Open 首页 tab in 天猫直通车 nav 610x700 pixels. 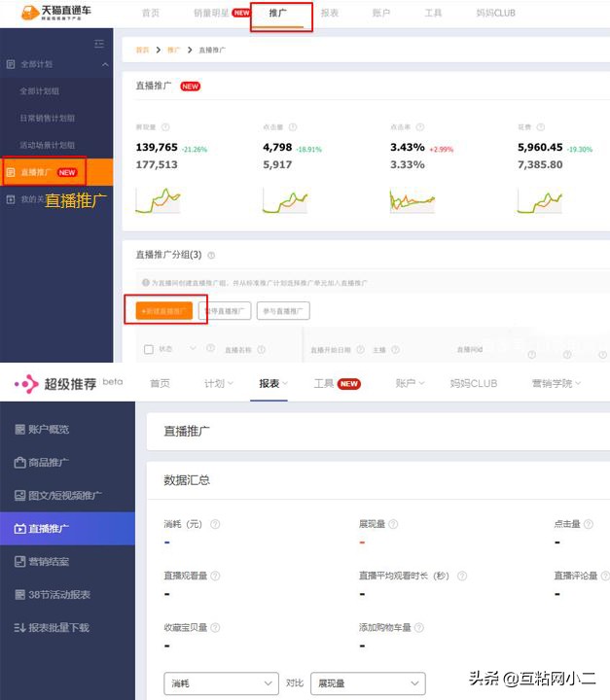pos(151,13)
